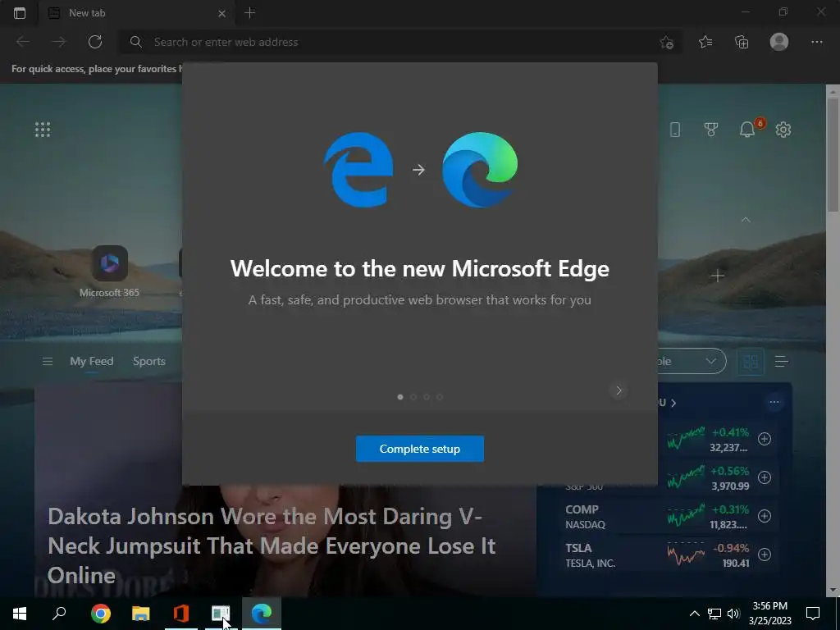Select the Sports feed tab
The image size is (840, 630).
tap(149, 362)
